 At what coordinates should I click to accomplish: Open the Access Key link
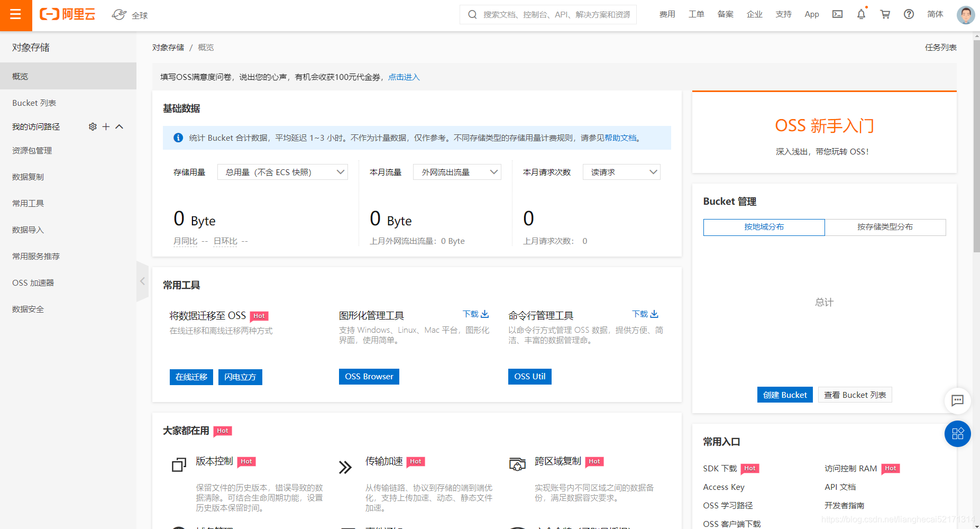coord(723,487)
